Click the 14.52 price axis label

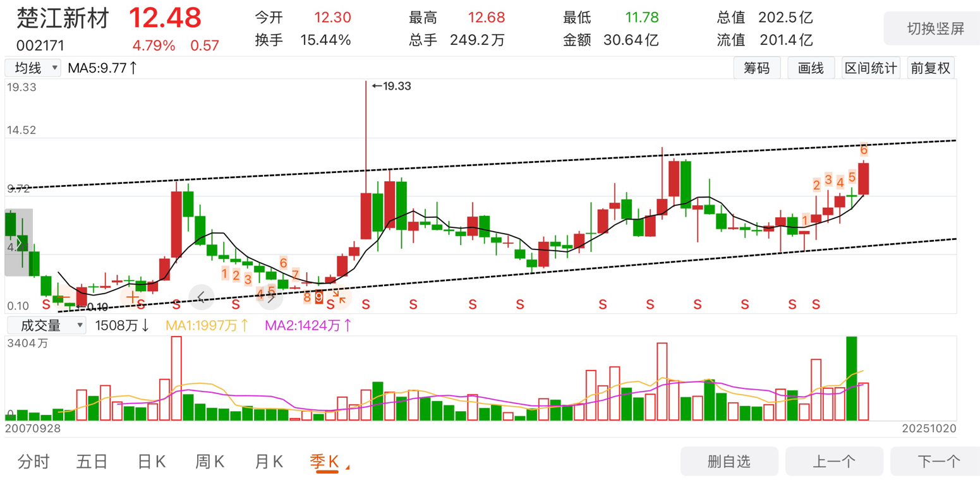click(x=21, y=131)
